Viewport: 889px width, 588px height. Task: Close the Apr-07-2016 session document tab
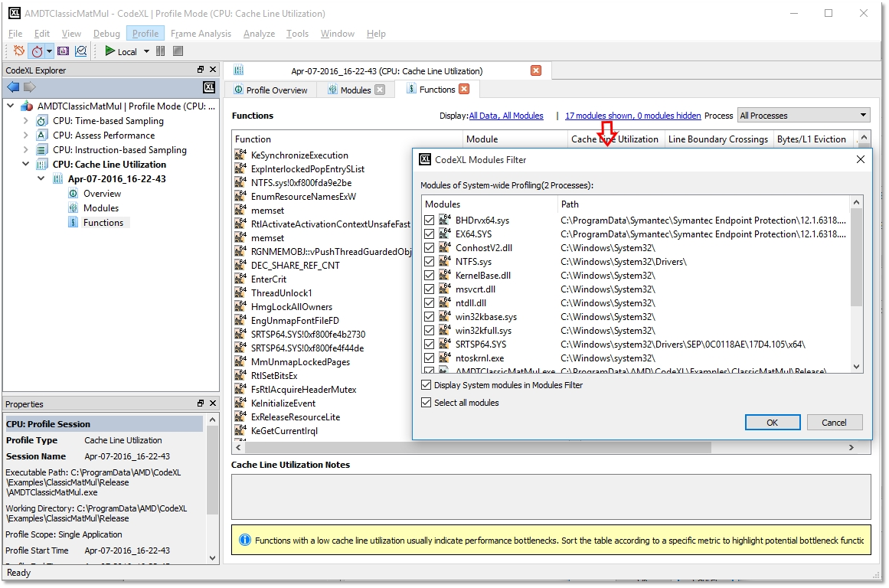coord(536,70)
